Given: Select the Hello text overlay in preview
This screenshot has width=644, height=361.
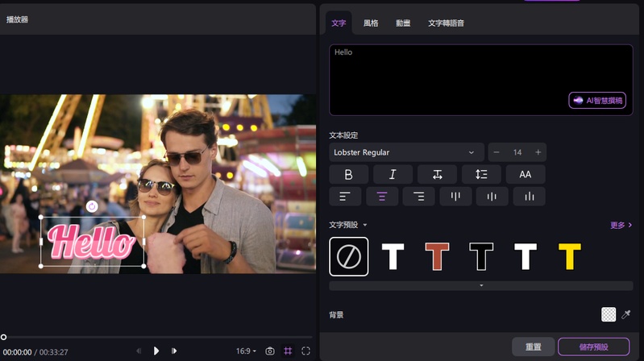Looking at the screenshot, I should click(92, 242).
